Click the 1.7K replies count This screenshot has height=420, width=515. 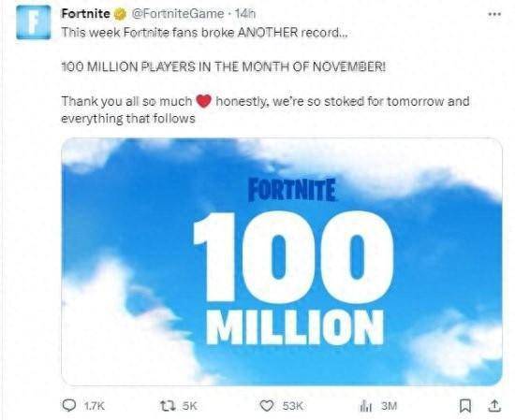click(x=95, y=406)
